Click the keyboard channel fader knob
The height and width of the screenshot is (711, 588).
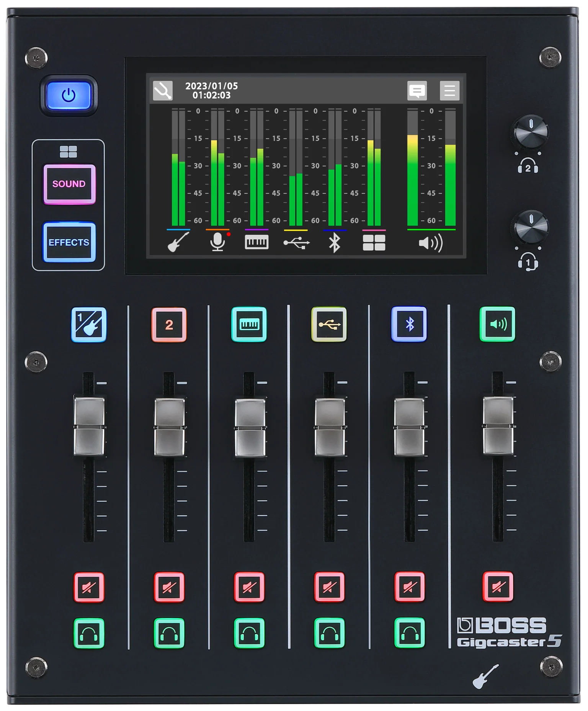pos(250,428)
